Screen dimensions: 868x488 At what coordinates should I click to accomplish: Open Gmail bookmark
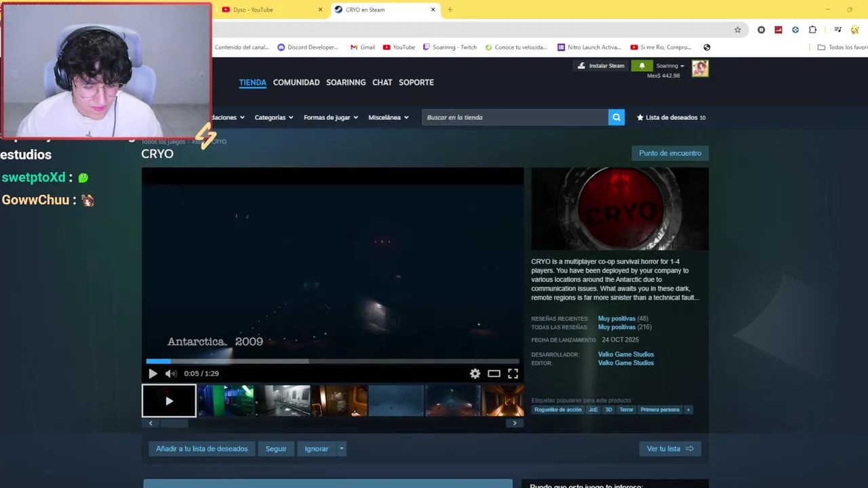(363, 47)
